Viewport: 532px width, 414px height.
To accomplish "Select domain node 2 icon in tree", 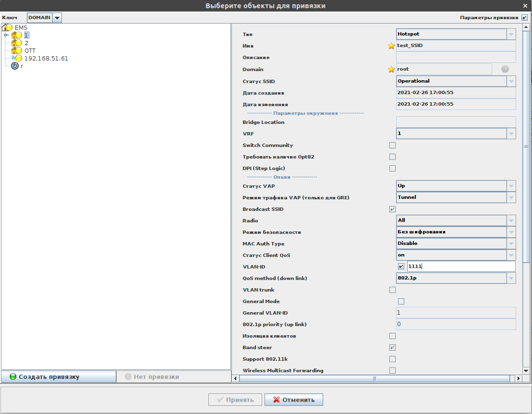I will click(17, 43).
